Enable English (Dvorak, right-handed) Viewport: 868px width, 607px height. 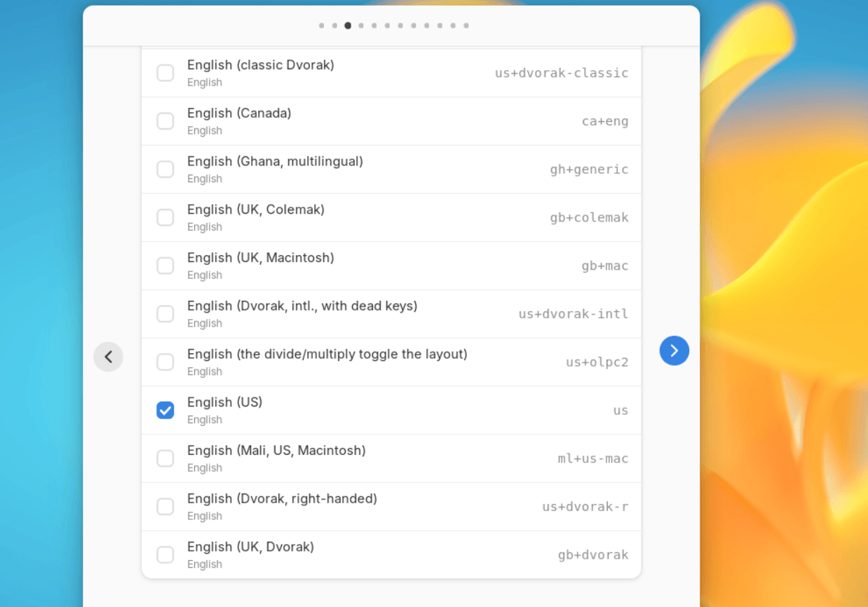165,506
